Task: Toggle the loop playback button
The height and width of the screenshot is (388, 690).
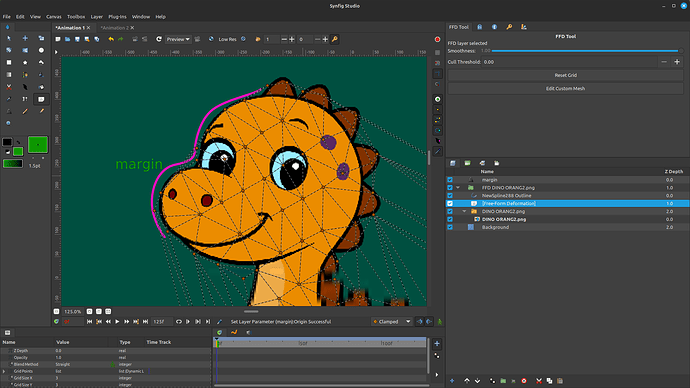Action: pyautogui.click(x=179, y=322)
